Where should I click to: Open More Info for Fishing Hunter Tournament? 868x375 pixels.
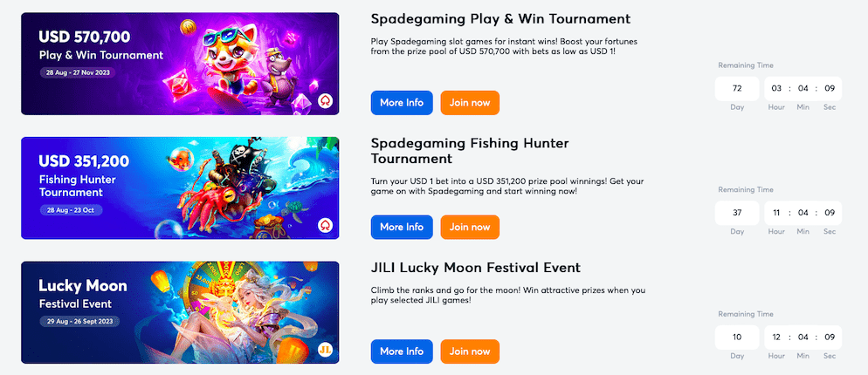click(x=402, y=228)
